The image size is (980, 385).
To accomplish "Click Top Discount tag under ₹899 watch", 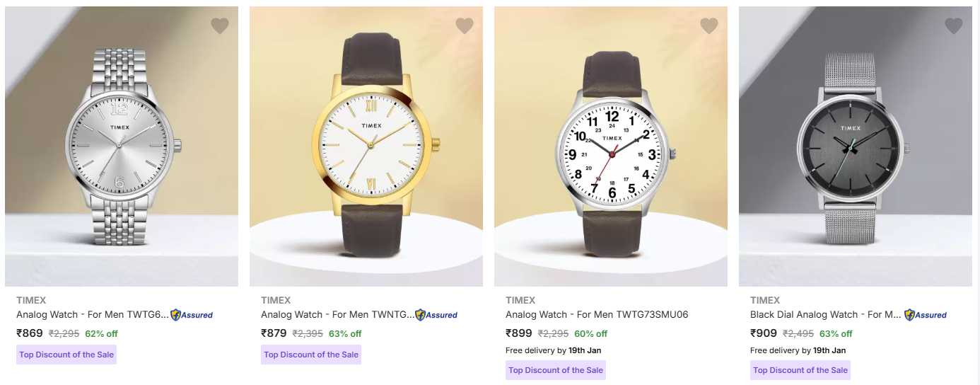I will tap(556, 370).
